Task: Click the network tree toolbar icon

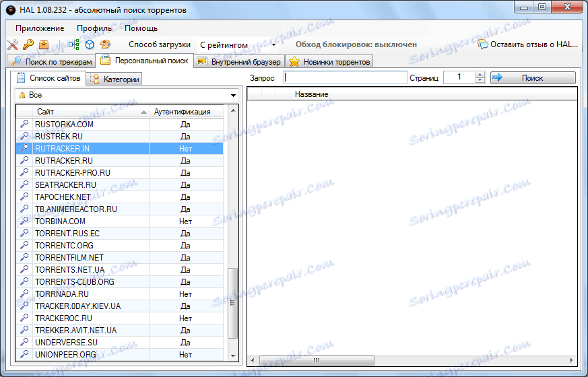Action: pos(74,44)
